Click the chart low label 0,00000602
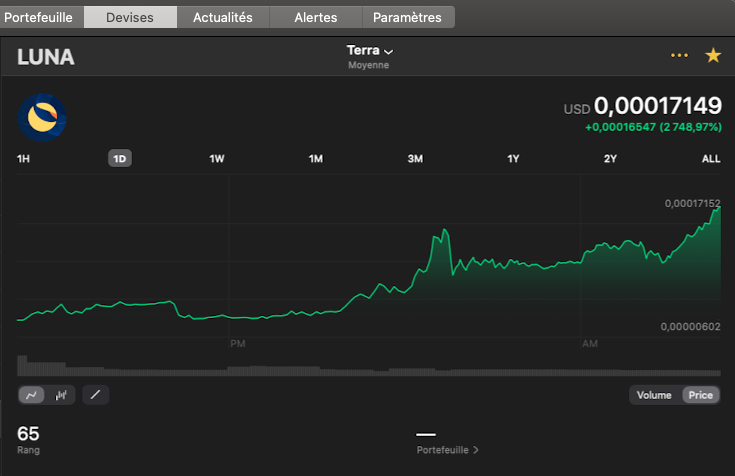Image resolution: width=735 pixels, height=476 pixels. click(x=690, y=326)
